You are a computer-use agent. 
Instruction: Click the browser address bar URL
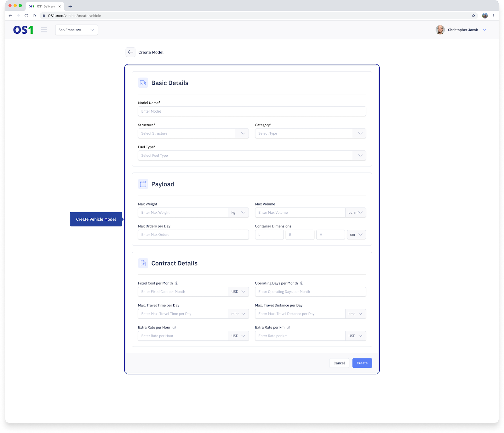75,16
